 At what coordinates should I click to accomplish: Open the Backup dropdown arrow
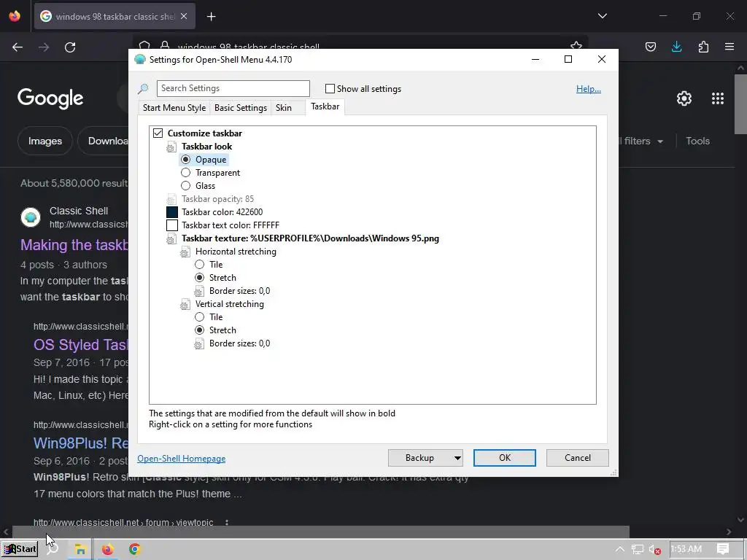(x=457, y=458)
